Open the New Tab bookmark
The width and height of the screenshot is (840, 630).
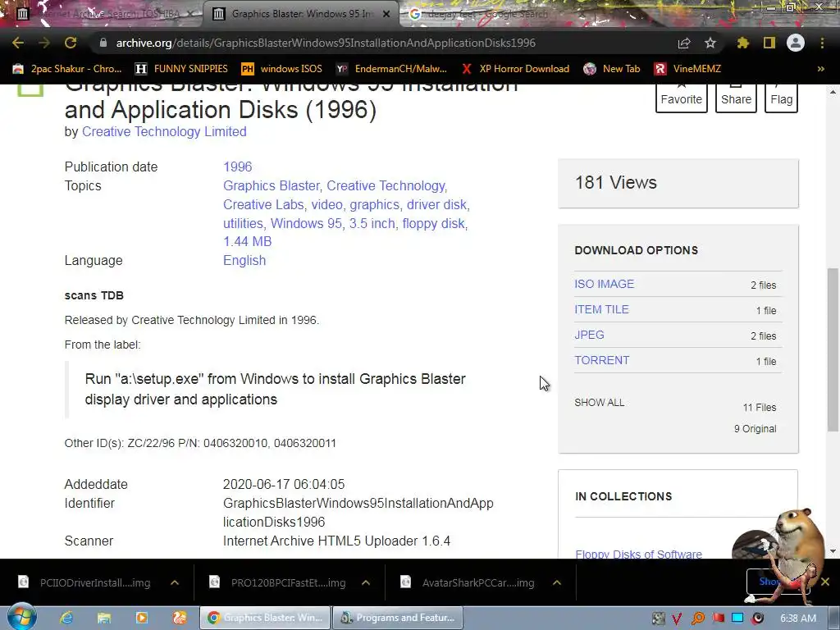tap(612, 69)
